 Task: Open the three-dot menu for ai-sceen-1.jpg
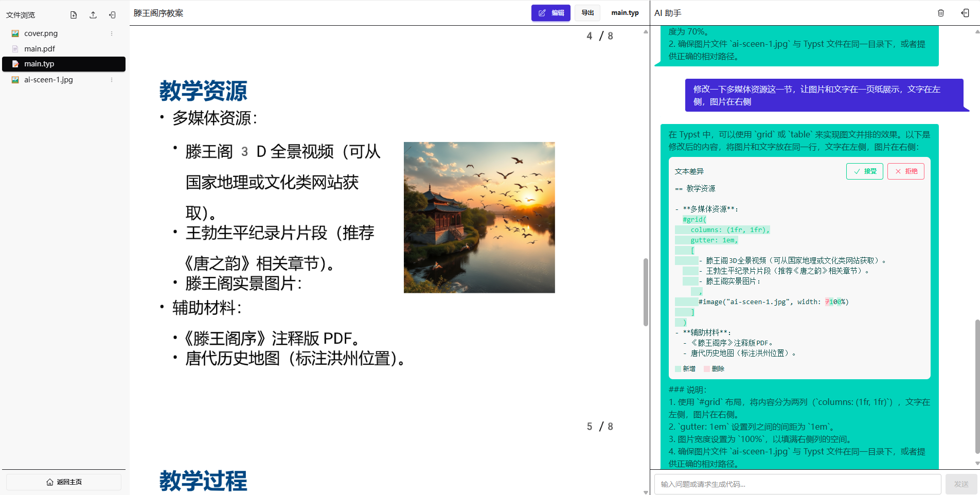[111, 80]
